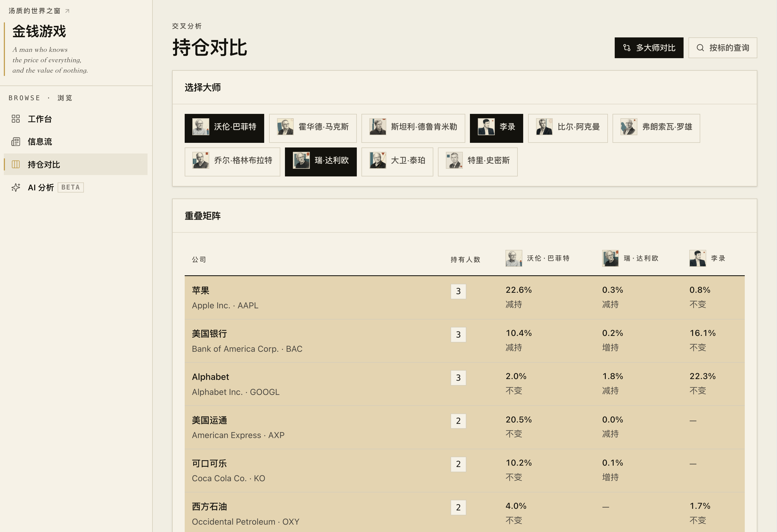Click the magnifier icon in 按标的查询
This screenshot has width=777, height=532.
click(700, 48)
